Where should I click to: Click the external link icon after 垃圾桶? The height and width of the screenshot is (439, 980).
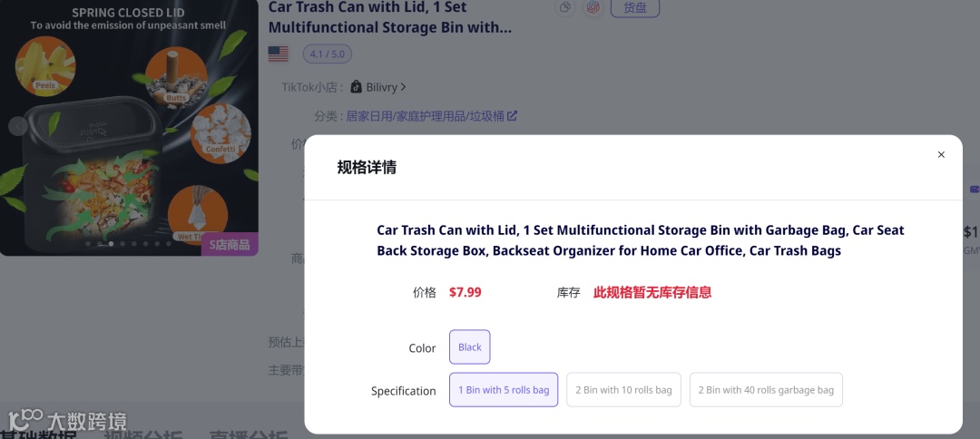point(512,116)
